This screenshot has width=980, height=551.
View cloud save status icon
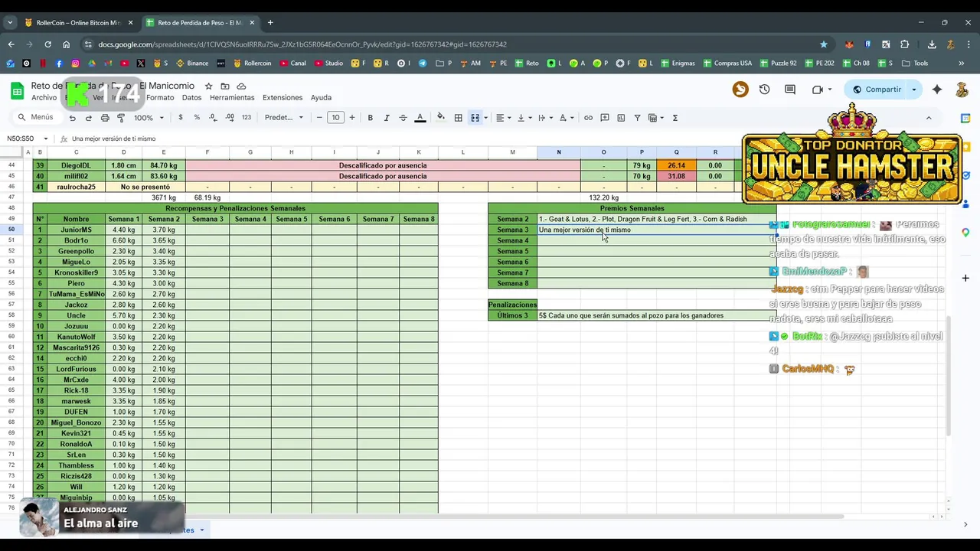click(x=241, y=86)
